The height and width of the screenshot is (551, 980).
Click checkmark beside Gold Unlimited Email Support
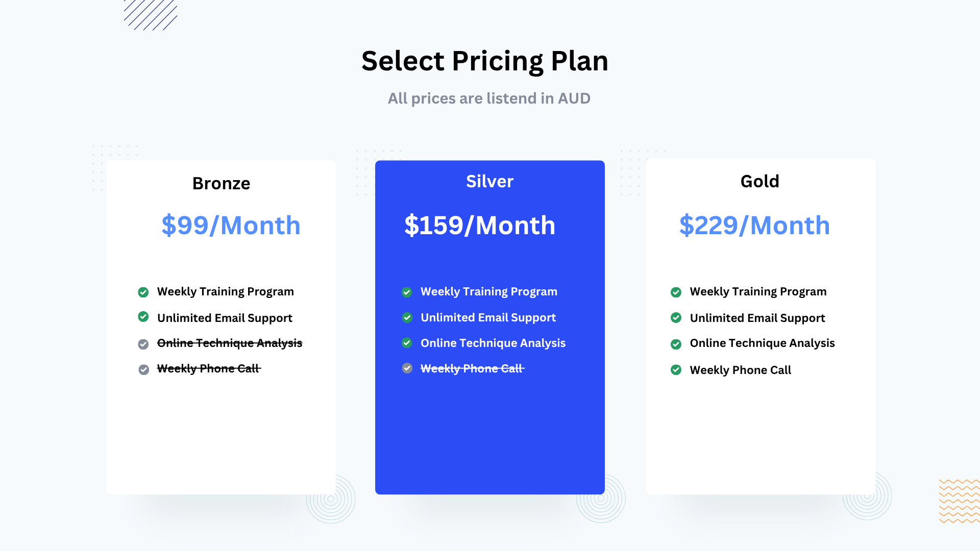[x=676, y=318]
